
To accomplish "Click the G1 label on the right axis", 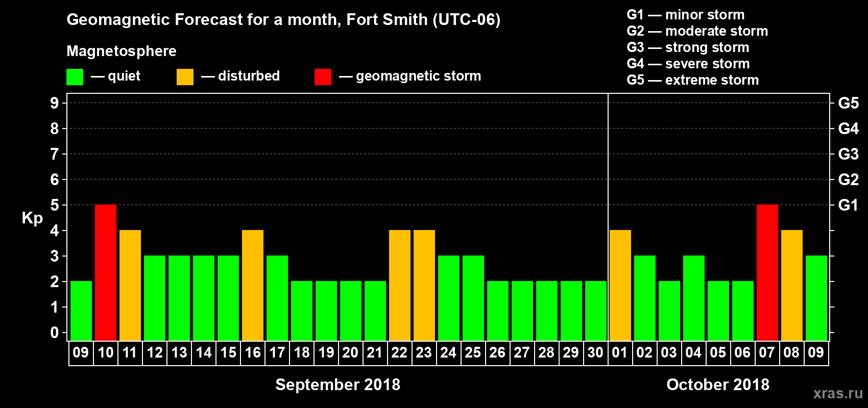I will point(849,205).
